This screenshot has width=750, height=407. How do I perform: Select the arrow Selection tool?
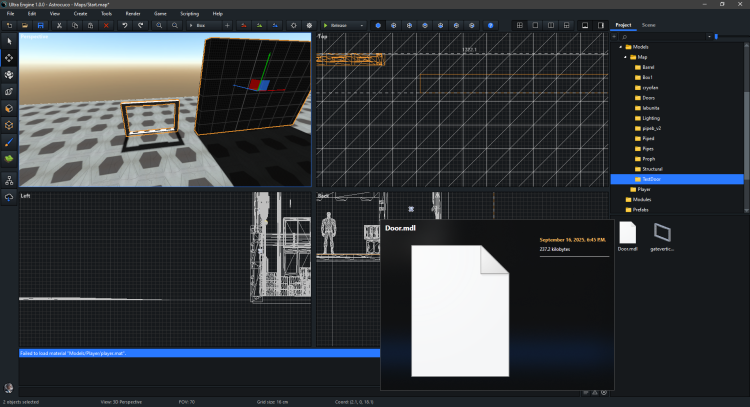(9, 41)
